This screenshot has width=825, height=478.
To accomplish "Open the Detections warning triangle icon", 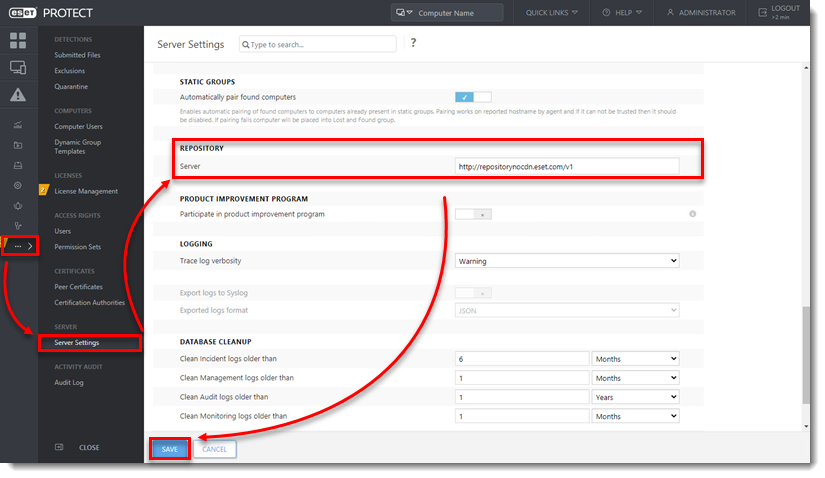I will tap(18, 95).
